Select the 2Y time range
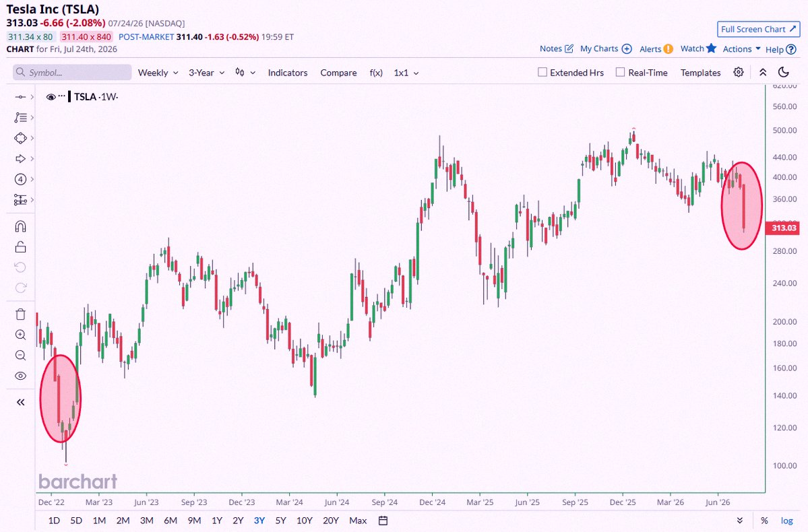 238,521
